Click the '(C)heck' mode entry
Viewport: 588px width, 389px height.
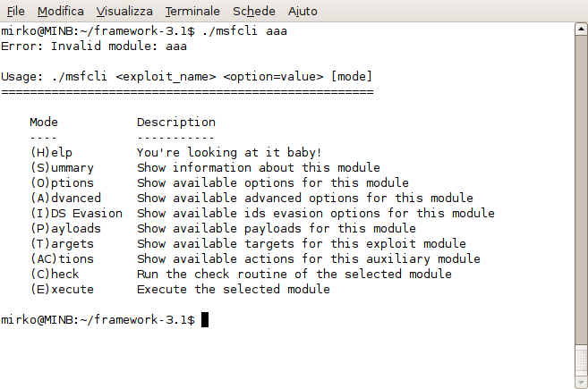click(x=55, y=274)
